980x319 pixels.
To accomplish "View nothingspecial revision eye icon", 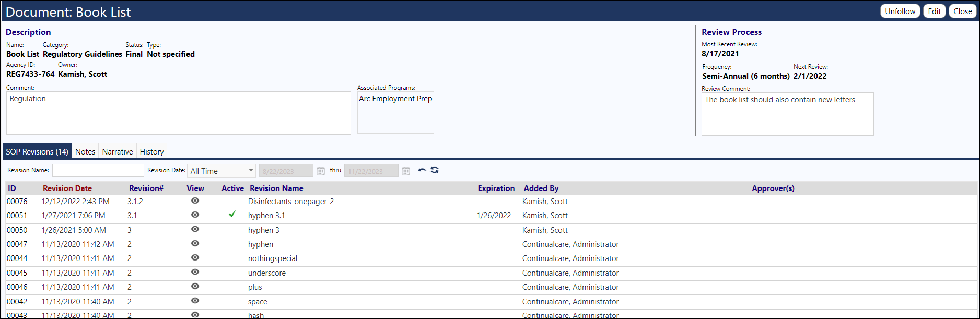I will click(x=195, y=258).
